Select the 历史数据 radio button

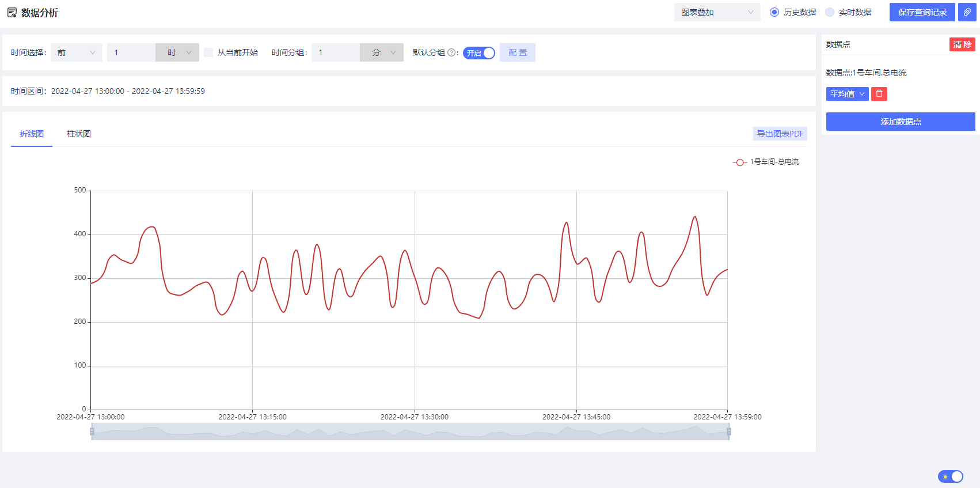coord(774,12)
